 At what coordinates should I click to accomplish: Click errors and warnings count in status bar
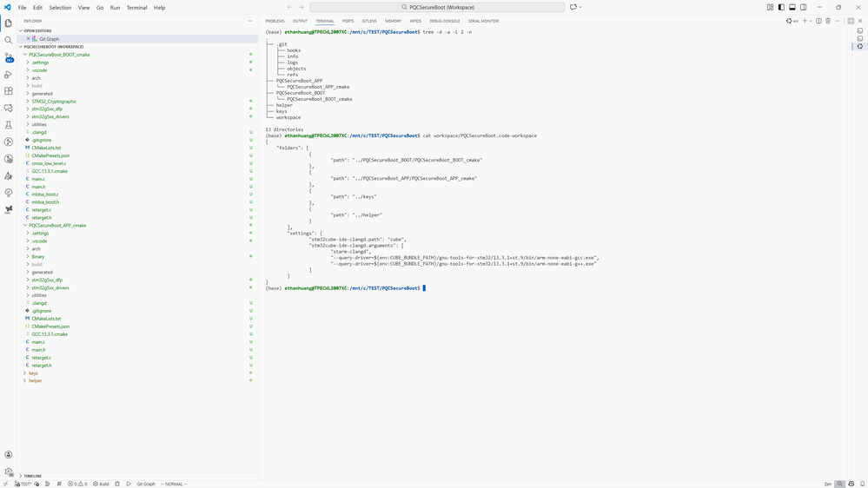coord(77,485)
